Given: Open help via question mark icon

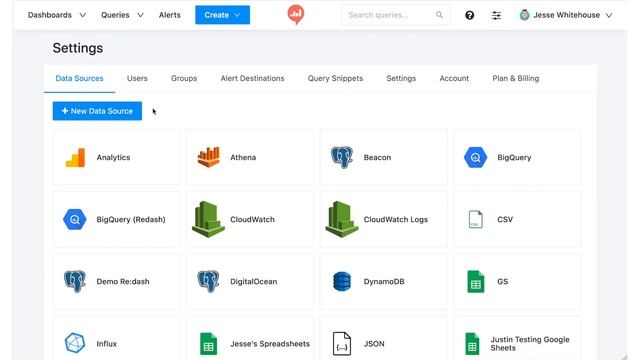Looking at the screenshot, I should [469, 15].
